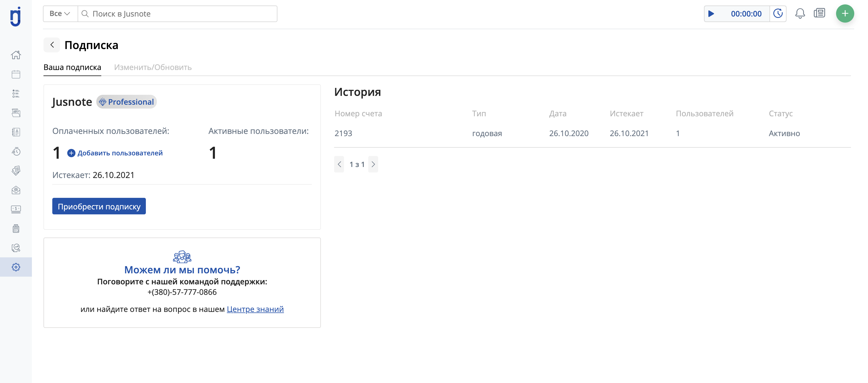This screenshot has width=868, height=383.
Task: Go to previous history page
Action: pos(339,164)
